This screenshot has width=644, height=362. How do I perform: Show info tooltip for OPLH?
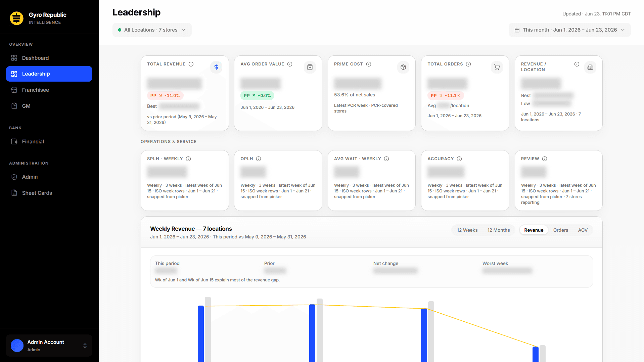point(259,159)
